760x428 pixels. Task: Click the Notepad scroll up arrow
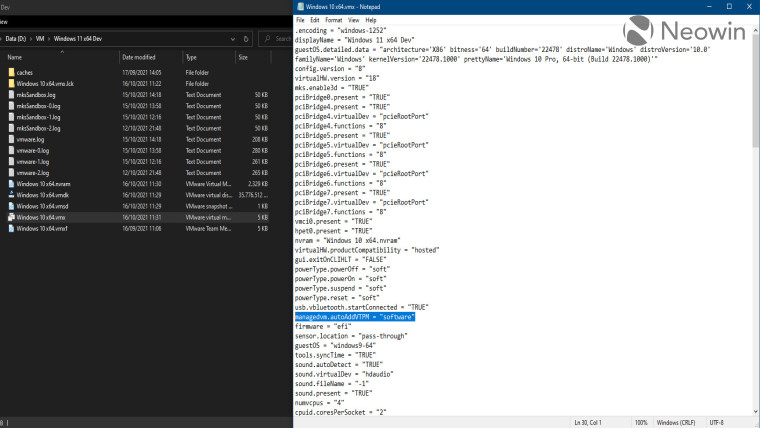[756, 30]
